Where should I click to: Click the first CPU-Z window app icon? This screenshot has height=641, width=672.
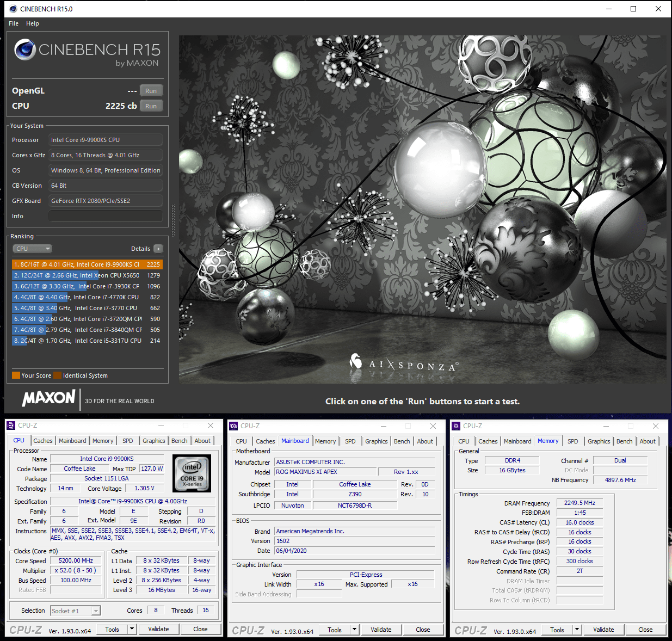click(11, 426)
